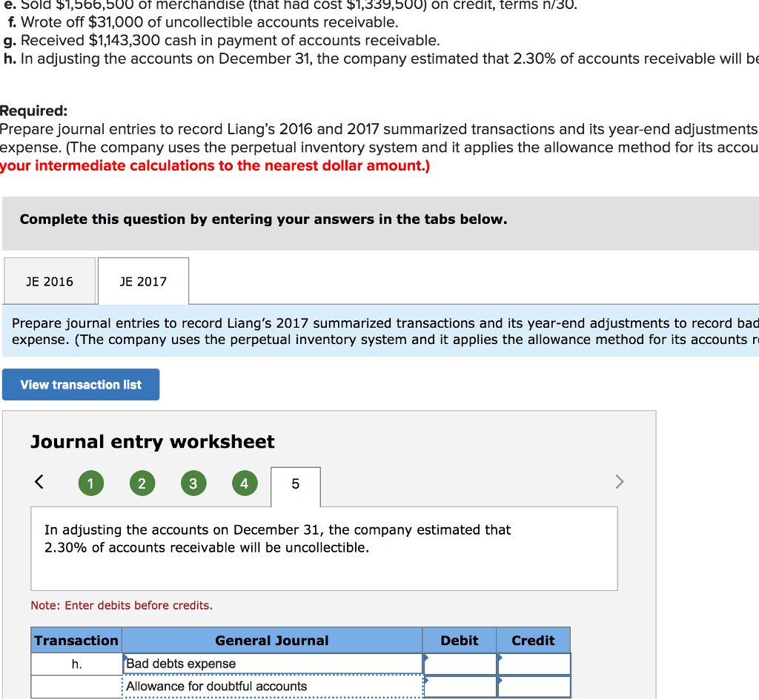Image resolution: width=759 pixels, height=700 pixels.
Task: Click the note 'Enter debits before credits.'
Action: click(122, 605)
